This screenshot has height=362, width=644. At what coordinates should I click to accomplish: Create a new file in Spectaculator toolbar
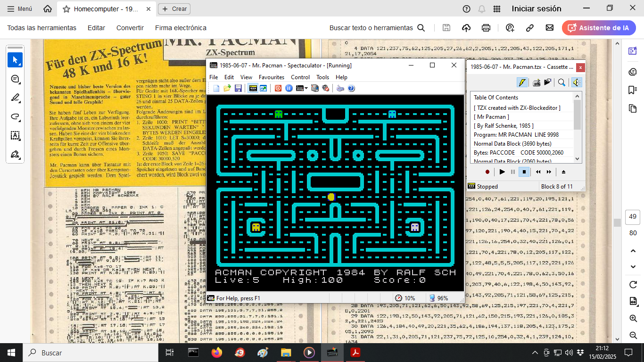click(216, 88)
